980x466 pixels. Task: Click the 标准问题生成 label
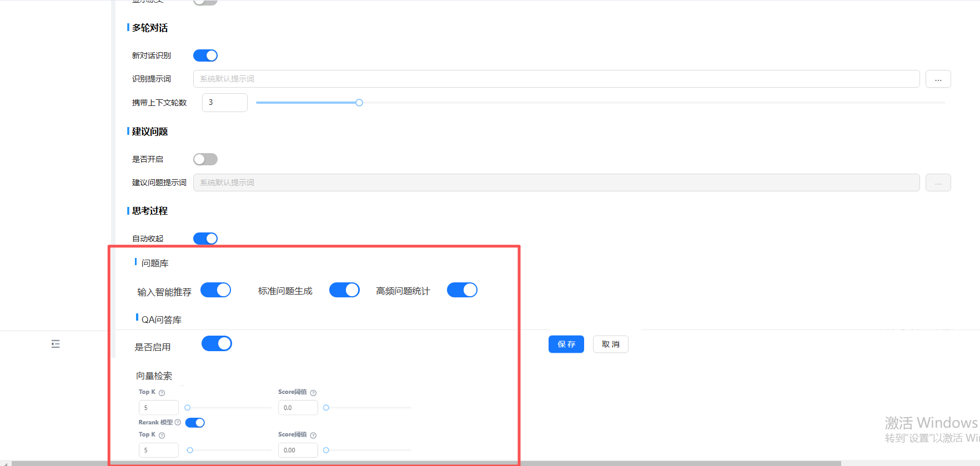coord(285,291)
